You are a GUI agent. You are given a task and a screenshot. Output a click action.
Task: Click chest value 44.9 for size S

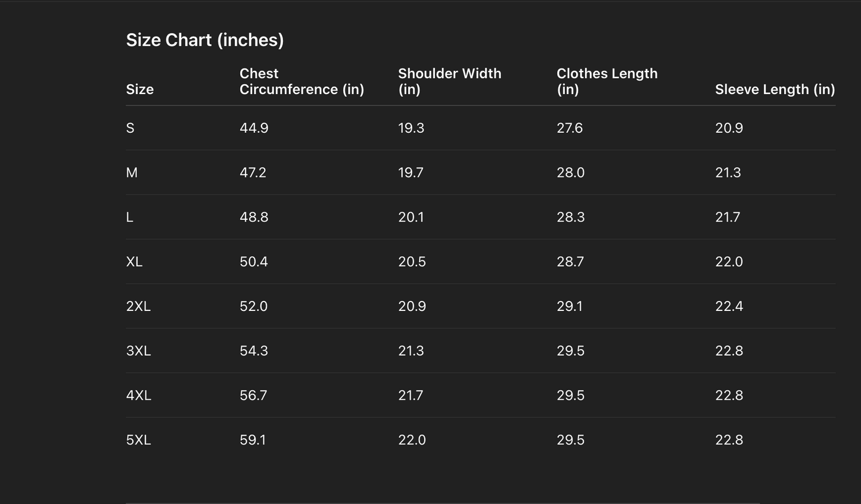click(x=254, y=128)
